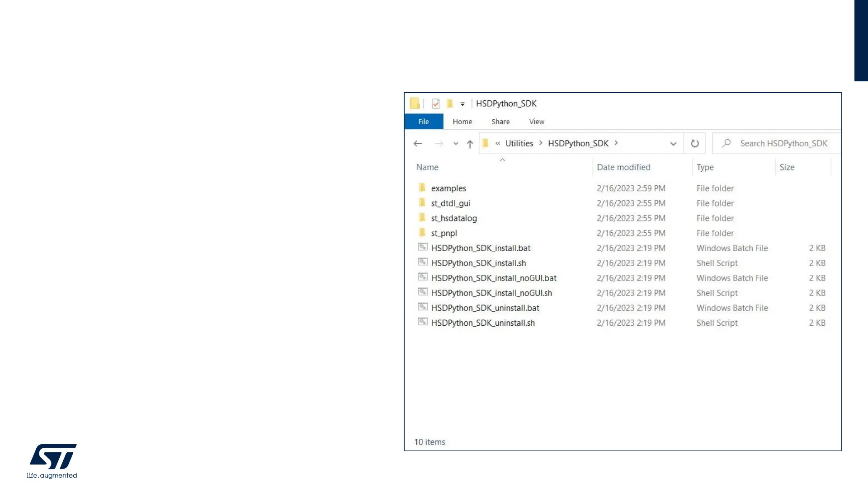The width and height of the screenshot is (868, 488).
Task: Open the Share ribbon tab
Action: pos(500,122)
